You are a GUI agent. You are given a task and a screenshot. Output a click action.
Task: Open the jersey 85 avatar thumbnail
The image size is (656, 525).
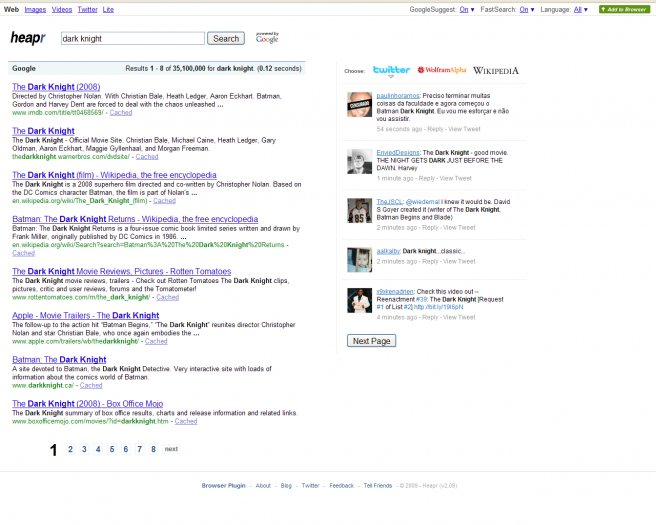point(359,210)
